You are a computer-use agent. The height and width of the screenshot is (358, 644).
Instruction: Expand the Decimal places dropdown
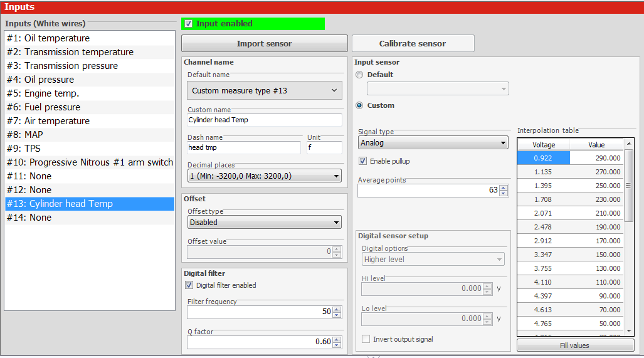click(x=265, y=176)
